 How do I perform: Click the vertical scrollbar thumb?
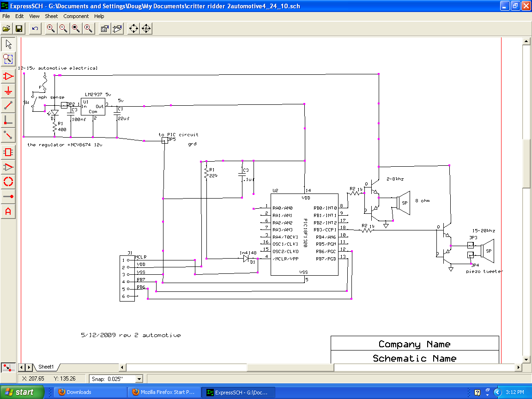[x=526, y=163]
